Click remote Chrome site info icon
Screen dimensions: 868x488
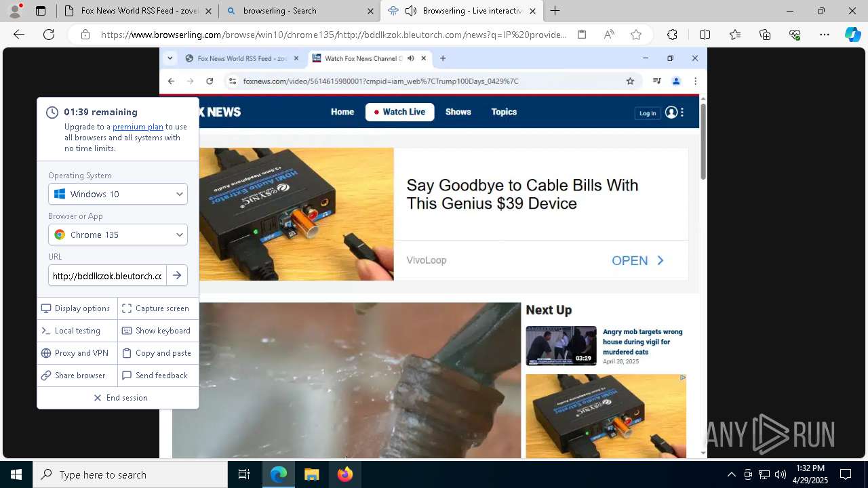point(232,81)
